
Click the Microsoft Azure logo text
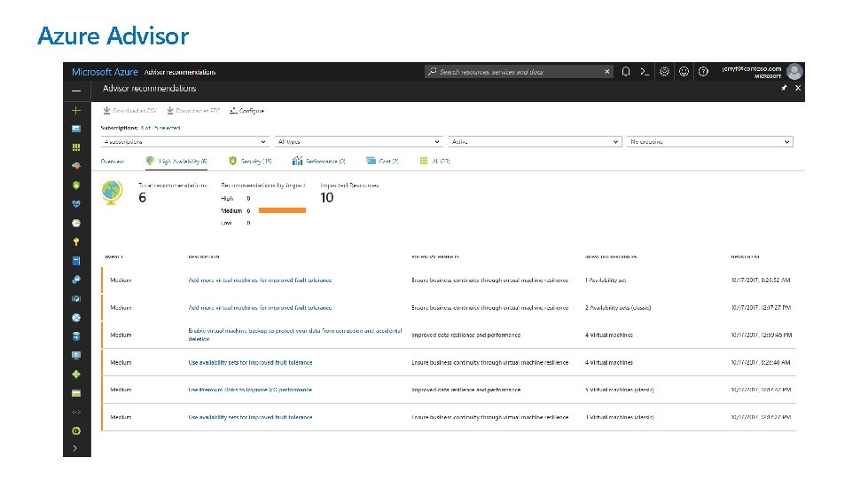[x=106, y=72]
